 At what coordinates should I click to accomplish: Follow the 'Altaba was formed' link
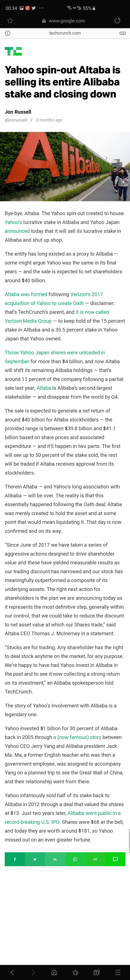tap(26, 294)
